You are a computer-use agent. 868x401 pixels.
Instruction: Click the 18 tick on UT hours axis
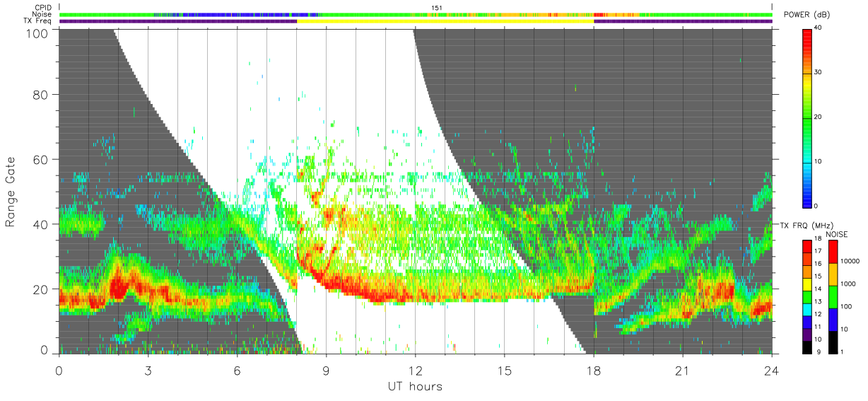click(x=593, y=370)
